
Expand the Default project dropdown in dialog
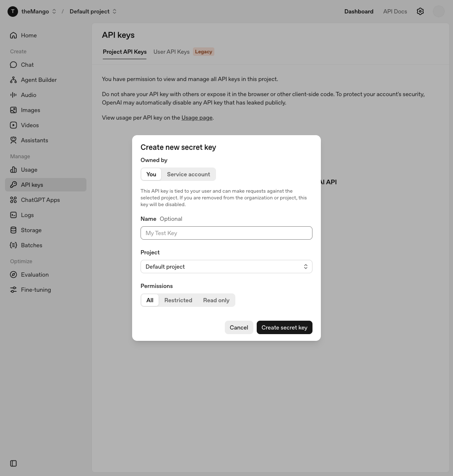coord(226,267)
